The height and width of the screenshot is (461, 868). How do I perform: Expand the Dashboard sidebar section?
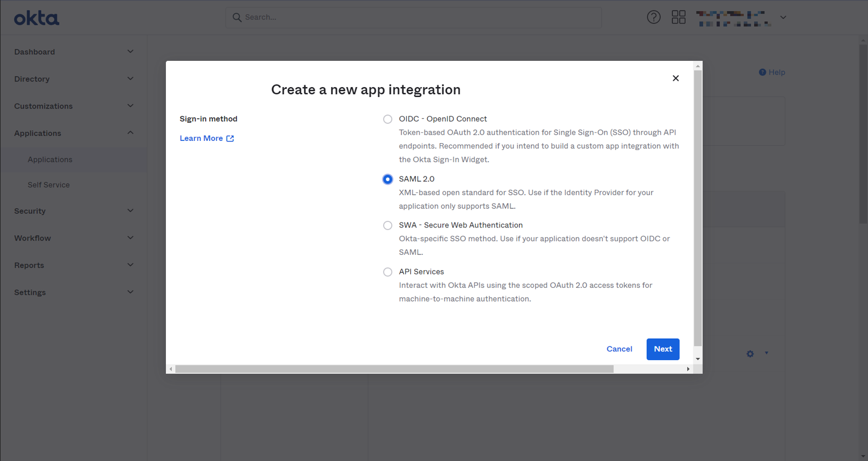tap(73, 52)
